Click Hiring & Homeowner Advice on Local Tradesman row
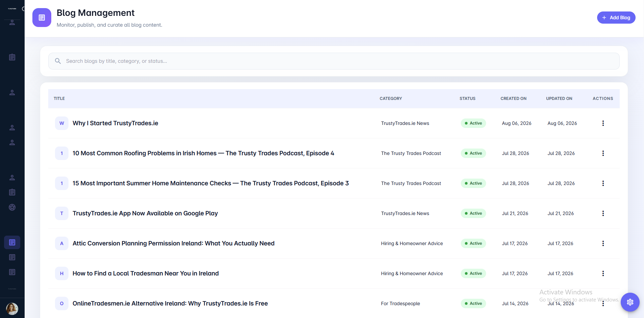The image size is (644, 318). click(x=412, y=273)
